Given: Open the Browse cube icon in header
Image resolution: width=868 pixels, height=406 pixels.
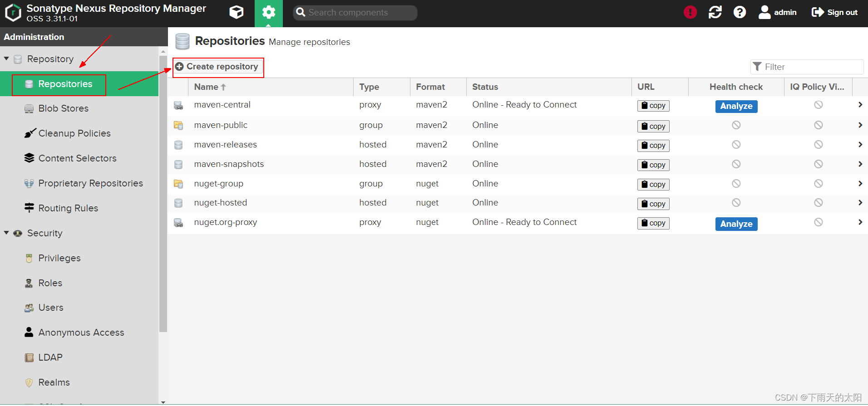Looking at the screenshot, I should pyautogui.click(x=237, y=12).
